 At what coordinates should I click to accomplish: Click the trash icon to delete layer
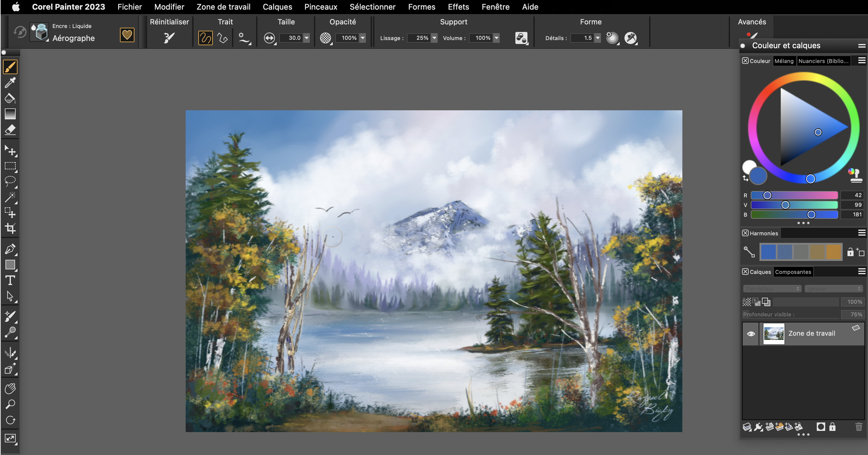click(859, 427)
